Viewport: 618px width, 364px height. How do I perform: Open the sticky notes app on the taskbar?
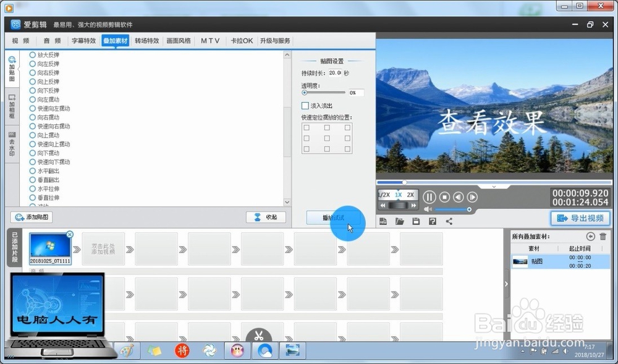coord(154,350)
